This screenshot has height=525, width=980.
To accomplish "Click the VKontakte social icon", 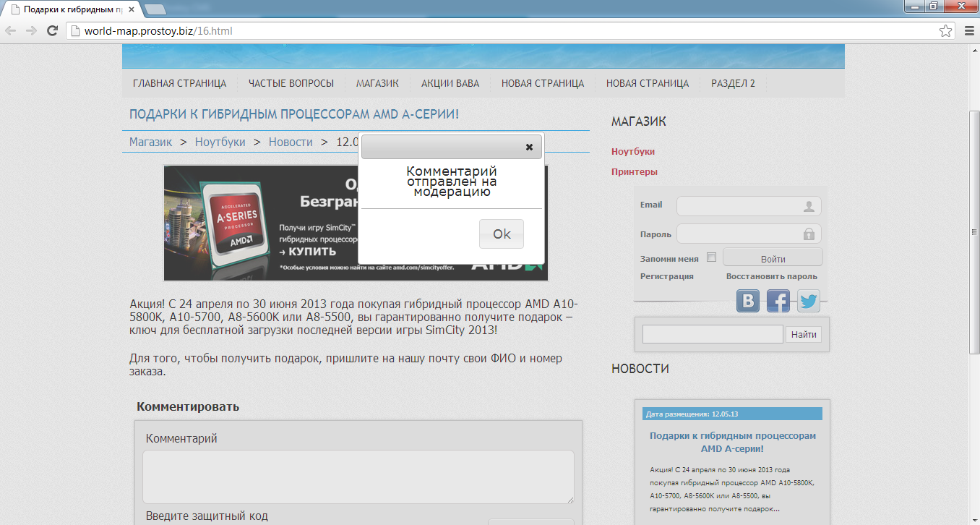I will (748, 301).
